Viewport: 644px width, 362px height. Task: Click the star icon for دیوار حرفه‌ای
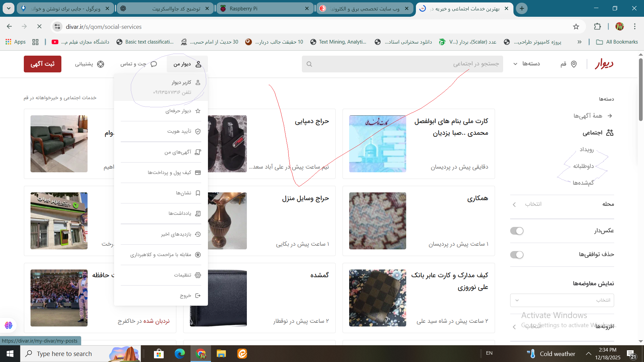point(198,111)
